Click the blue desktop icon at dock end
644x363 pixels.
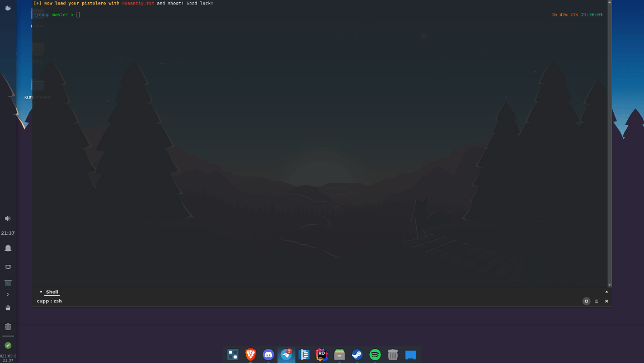coord(410,355)
